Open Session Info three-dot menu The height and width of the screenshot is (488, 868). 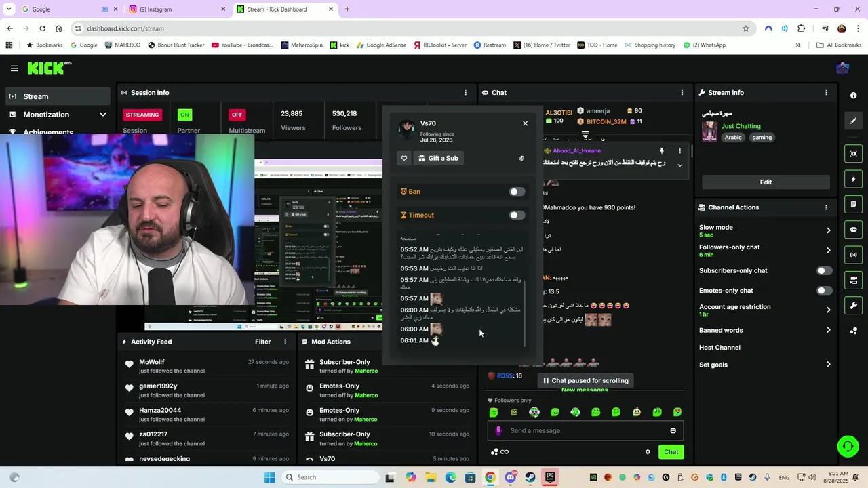coord(465,93)
